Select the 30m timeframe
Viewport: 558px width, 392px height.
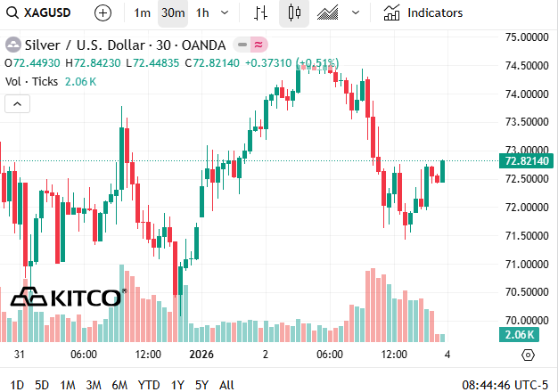[173, 13]
